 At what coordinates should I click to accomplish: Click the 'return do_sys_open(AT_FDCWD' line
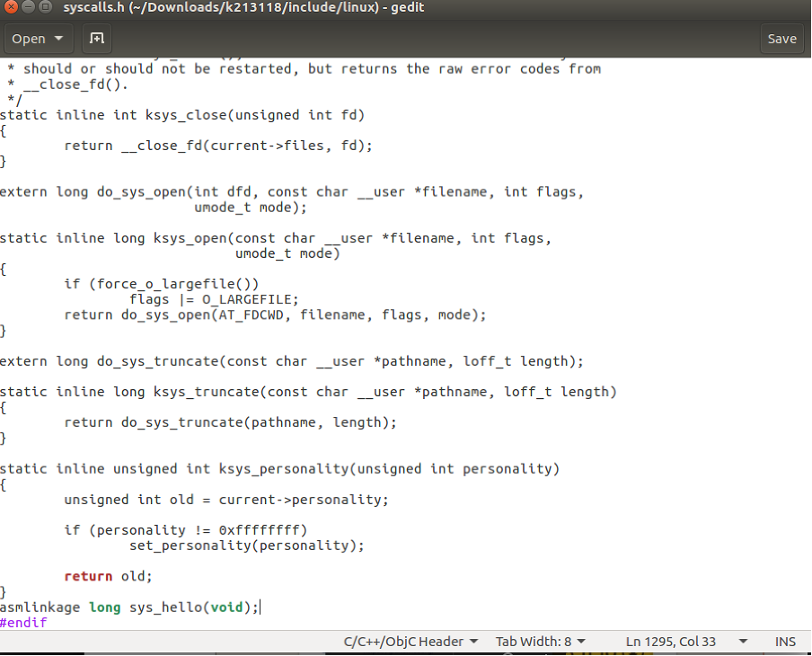[x=275, y=315]
